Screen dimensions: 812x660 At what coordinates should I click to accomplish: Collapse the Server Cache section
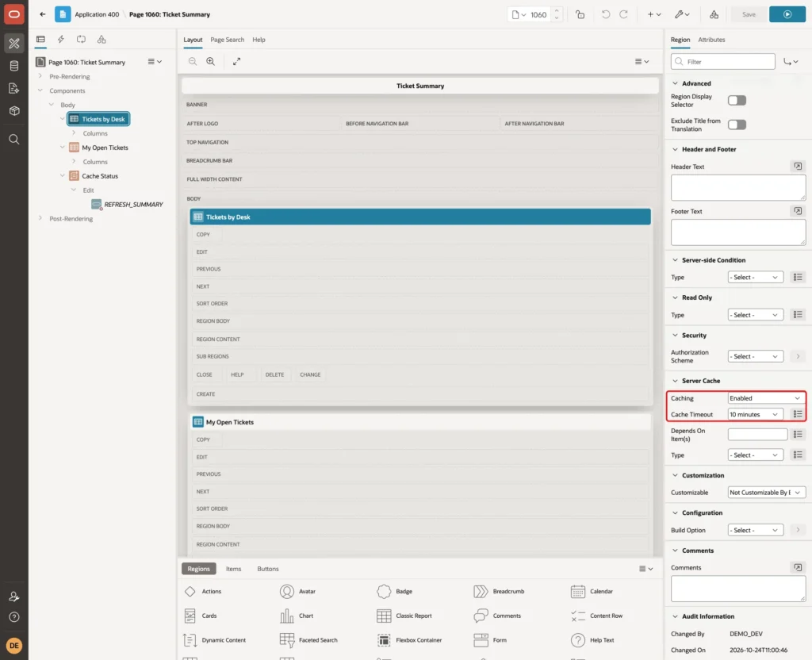(675, 381)
